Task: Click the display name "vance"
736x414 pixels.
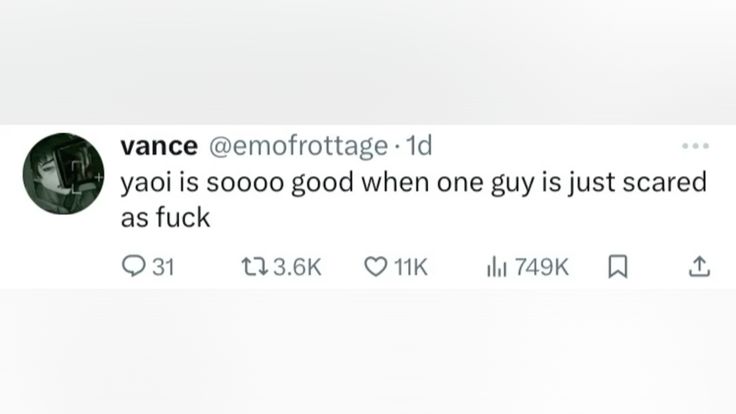Action: 158,146
